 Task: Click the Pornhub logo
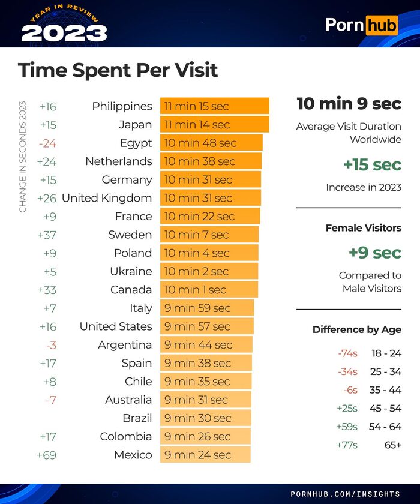361,25
